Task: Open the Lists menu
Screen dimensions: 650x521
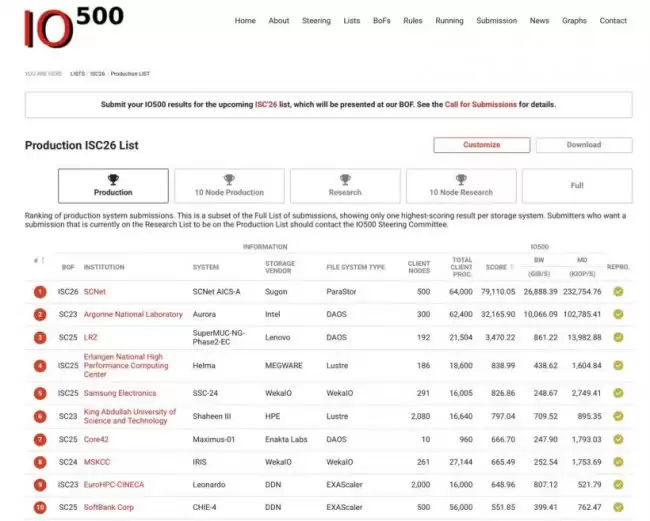Action: (352, 21)
